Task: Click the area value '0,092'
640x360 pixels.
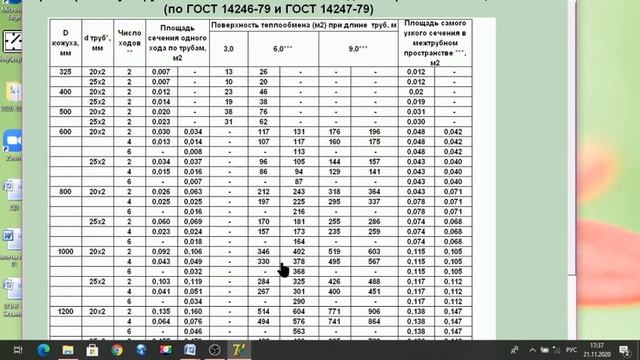Action: click(161, 251)
